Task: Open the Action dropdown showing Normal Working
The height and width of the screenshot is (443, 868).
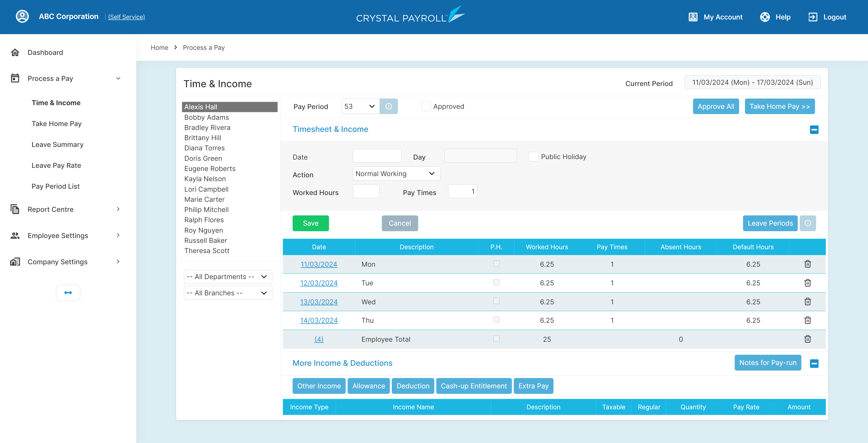Action: coord(396,173)
